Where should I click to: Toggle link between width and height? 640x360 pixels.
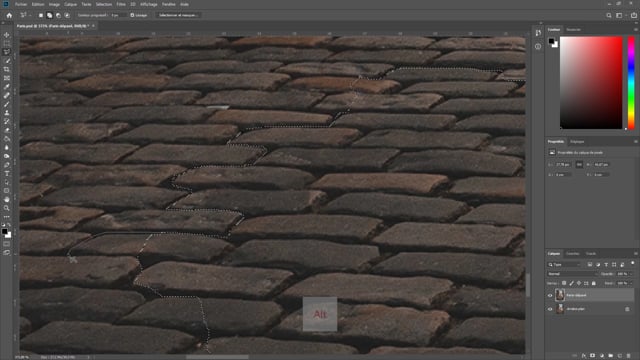click(x=579, y=164)
